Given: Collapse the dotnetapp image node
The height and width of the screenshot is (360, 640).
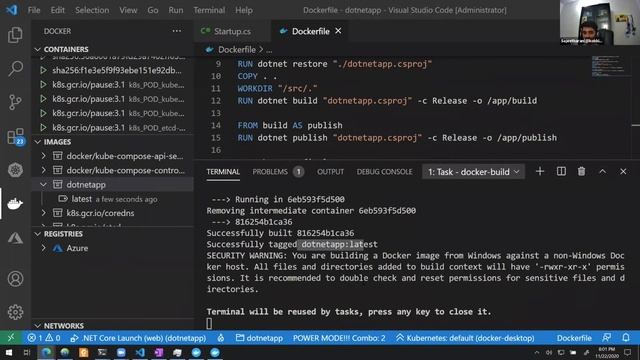Looking at the screenshot, I should tap(44, 184).
